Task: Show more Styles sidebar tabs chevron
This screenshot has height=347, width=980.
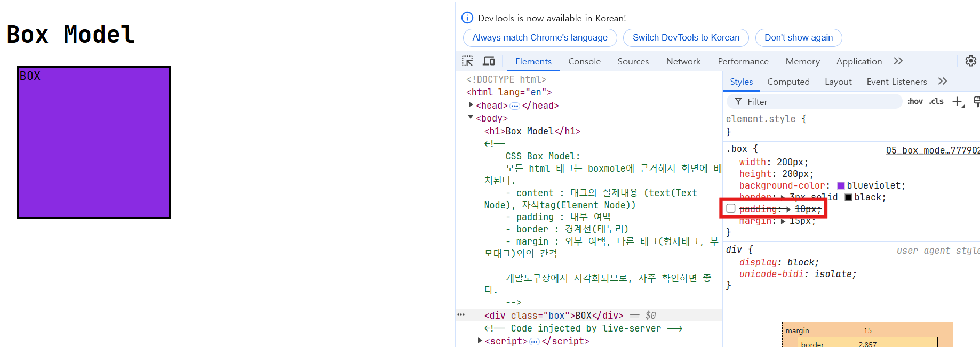Action: point(943,81)
